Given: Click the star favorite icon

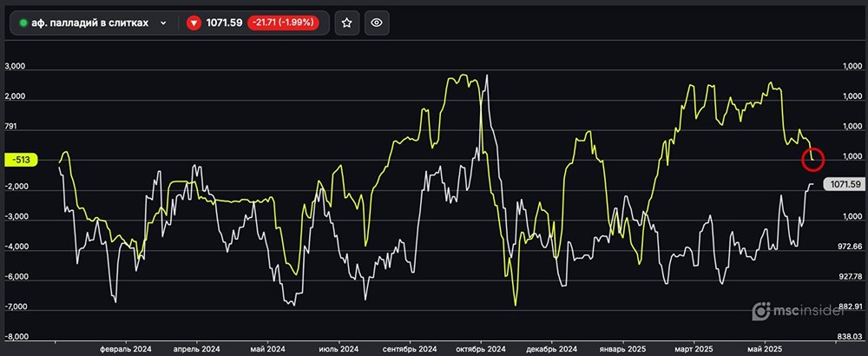Looking at the screenshot, I should tap(346, 23).
